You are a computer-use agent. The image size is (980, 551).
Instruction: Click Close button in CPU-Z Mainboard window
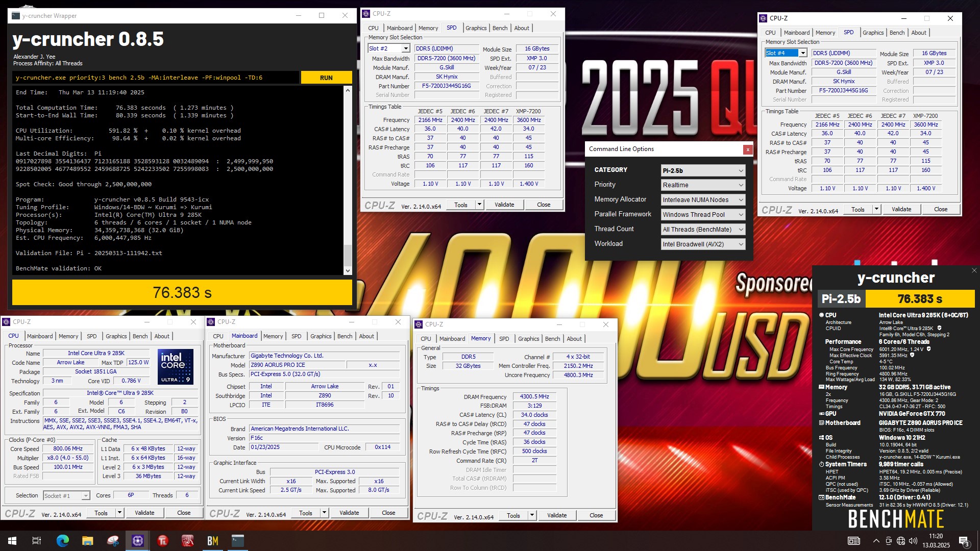tap(388, 513)
